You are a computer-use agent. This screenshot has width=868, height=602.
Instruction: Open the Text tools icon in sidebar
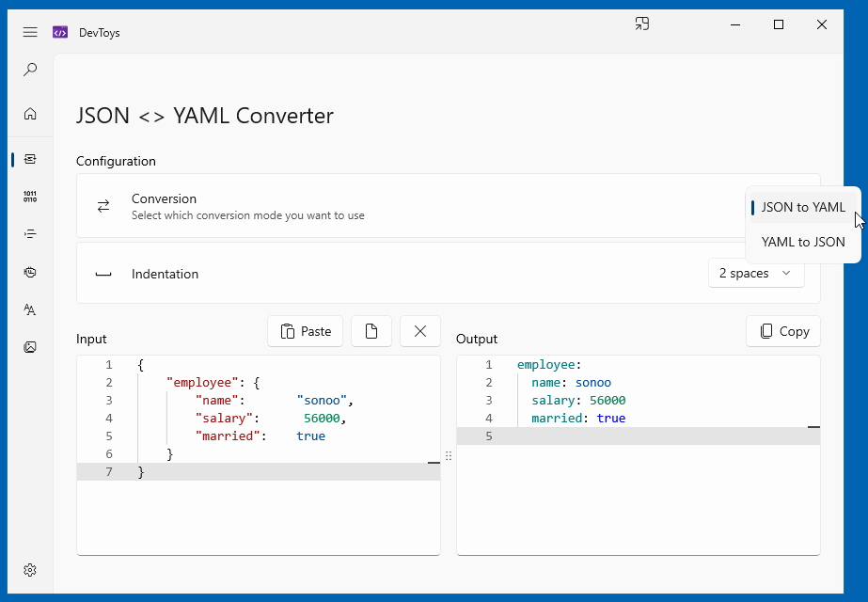30,309
